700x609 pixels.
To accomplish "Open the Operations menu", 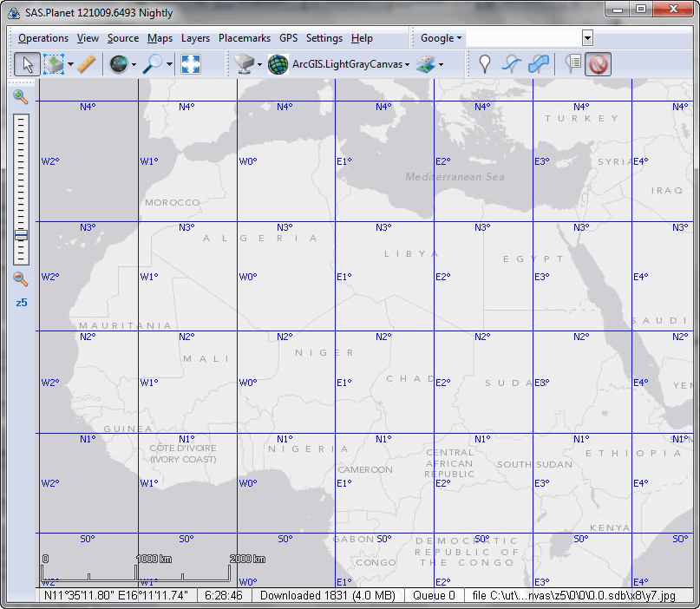I will (x=43, y=38).
